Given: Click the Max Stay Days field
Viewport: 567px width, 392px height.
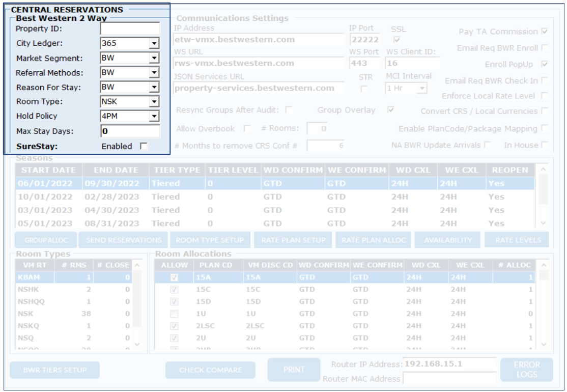Looking at the screenshot, I should tap(130, 131).
